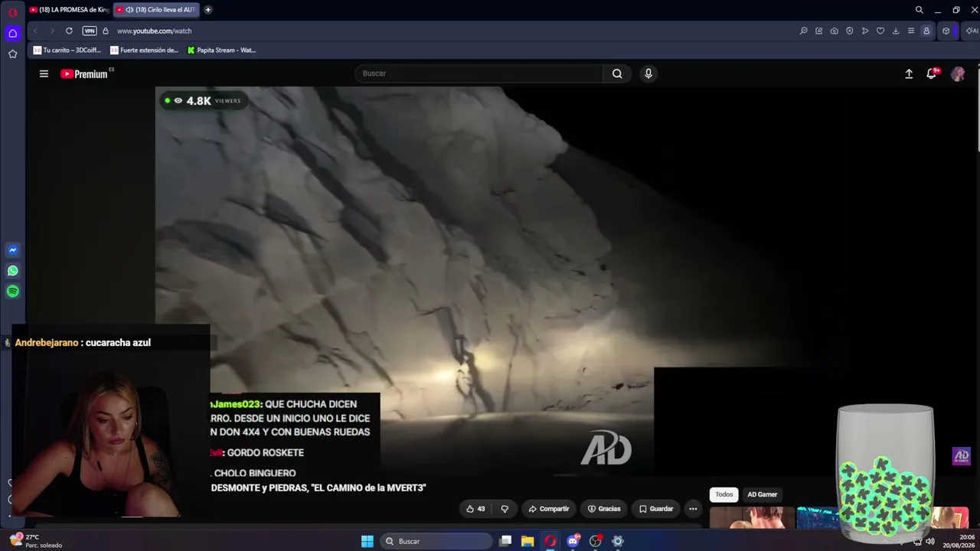The image size is (980, 551).
Task: Take a snapshot with camera icon
Action: (x=834, y=31)
